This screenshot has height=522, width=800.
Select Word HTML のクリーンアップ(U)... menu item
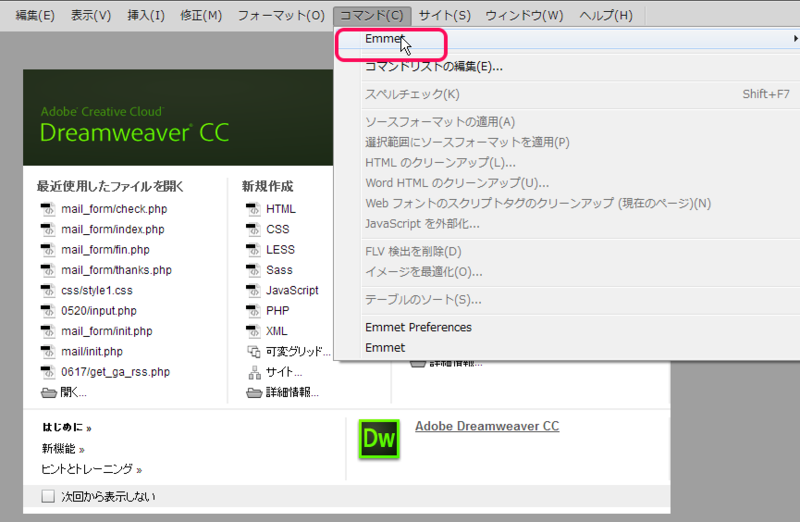coord(567,183)
